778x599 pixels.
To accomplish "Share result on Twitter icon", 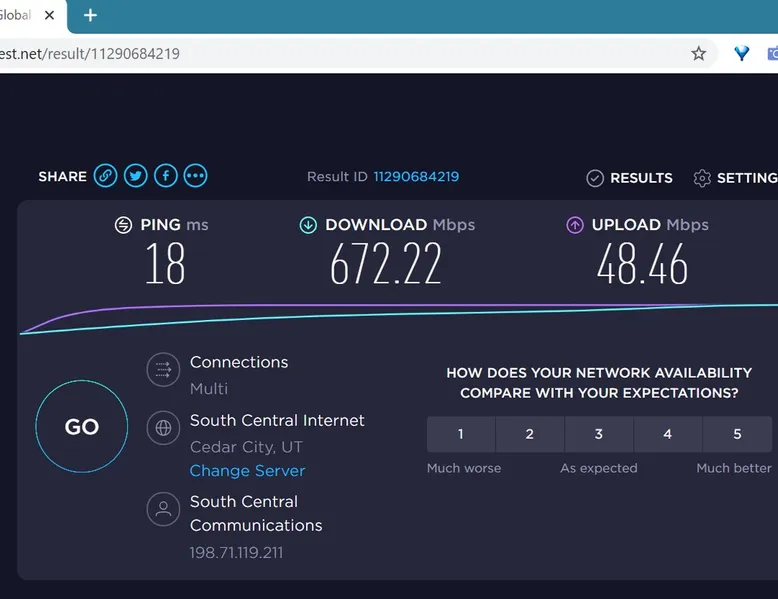I will coord(136,176).
